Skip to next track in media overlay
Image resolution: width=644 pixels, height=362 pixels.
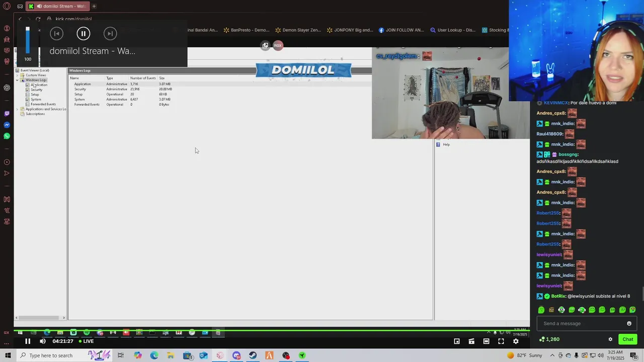[x=110, y=34]
